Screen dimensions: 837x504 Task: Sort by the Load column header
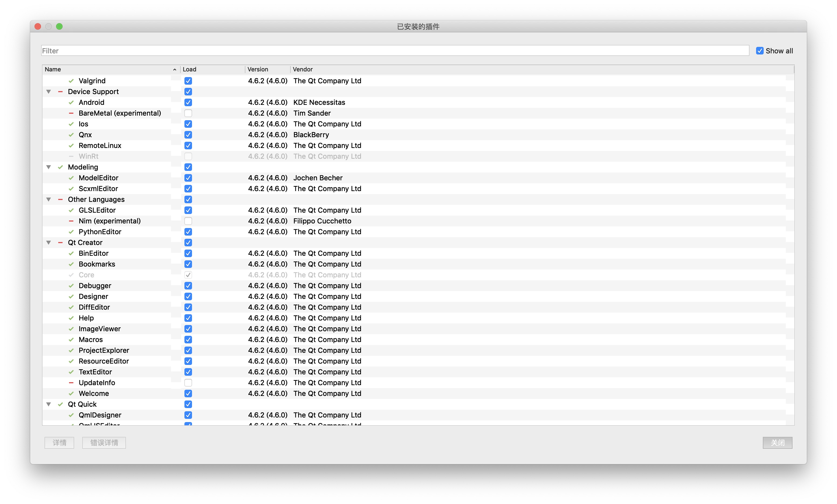click(213, 69)
